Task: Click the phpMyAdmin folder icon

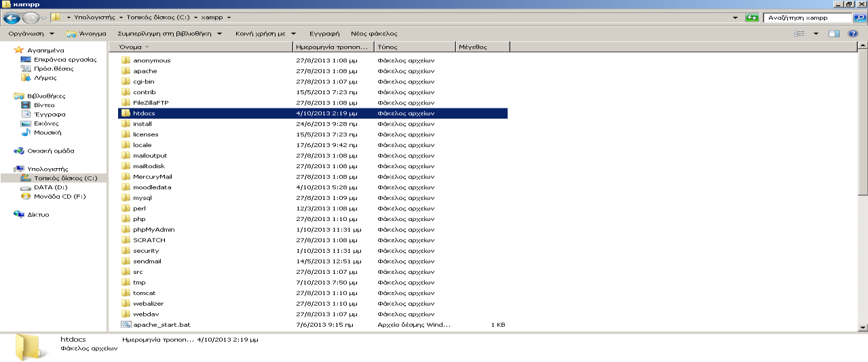Action: (126, 229)
